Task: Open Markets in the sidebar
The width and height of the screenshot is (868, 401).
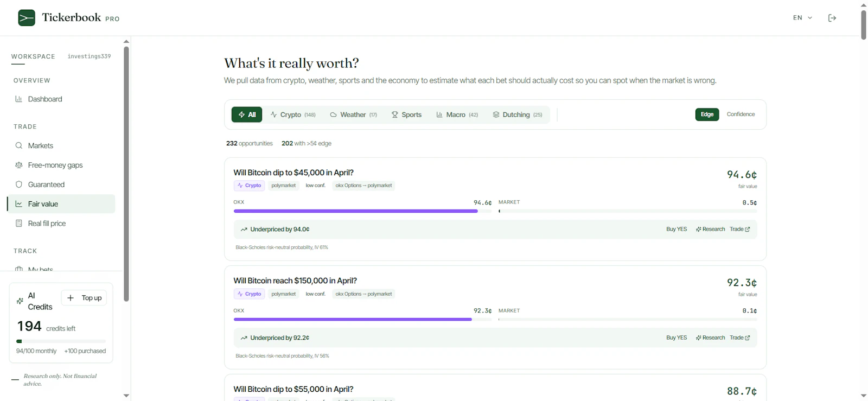Action: click(x=61, y=145)
